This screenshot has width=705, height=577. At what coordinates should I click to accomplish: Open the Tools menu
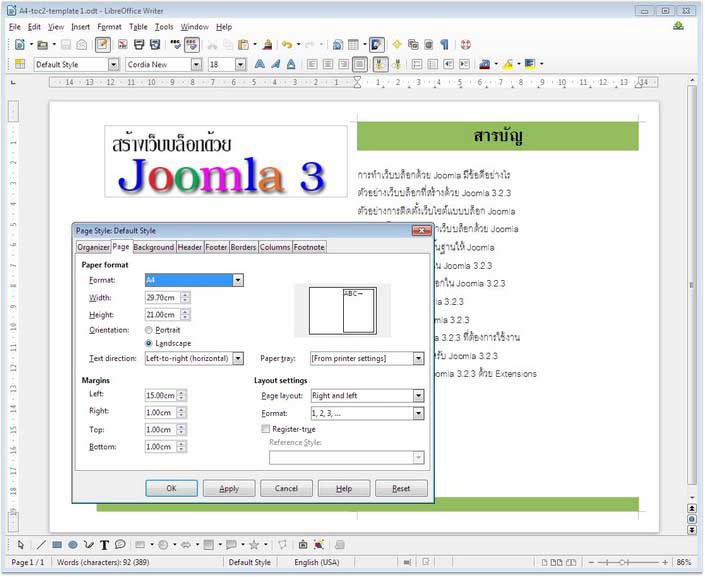(164, 27)
